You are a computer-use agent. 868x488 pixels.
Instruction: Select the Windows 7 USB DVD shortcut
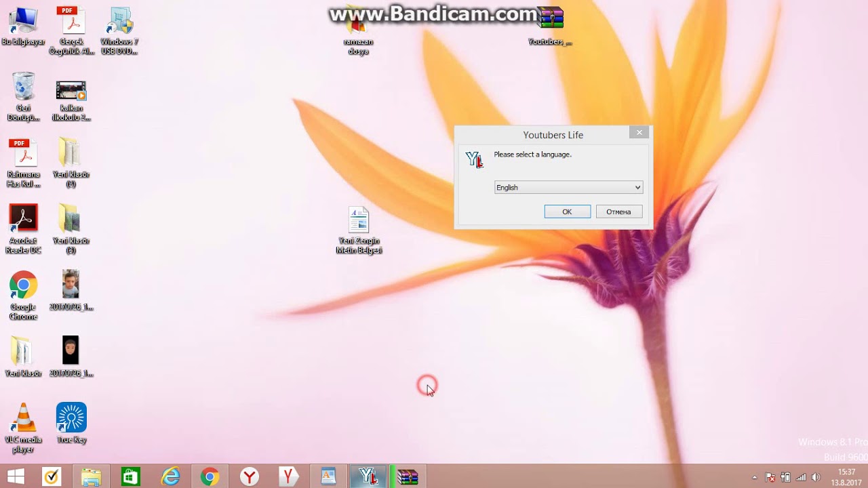click(119, 30)
